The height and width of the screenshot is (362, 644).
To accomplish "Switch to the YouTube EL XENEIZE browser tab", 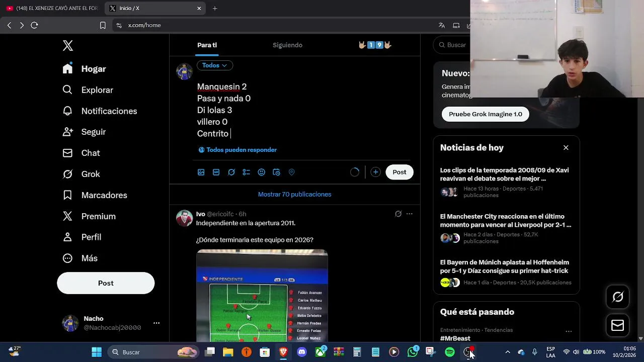I will pos(52,8).
